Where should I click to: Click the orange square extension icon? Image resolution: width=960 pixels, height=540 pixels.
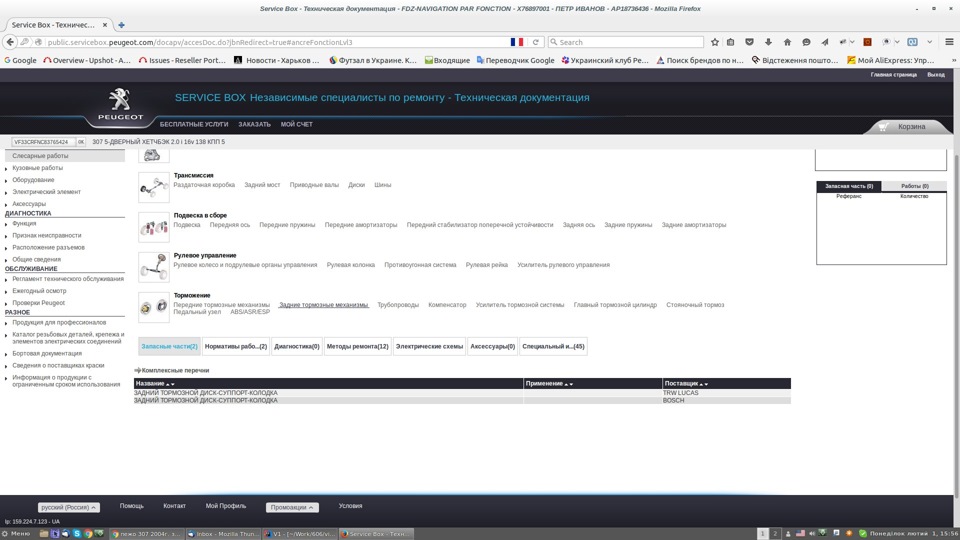pyautogui.click(x=867, y=42)
